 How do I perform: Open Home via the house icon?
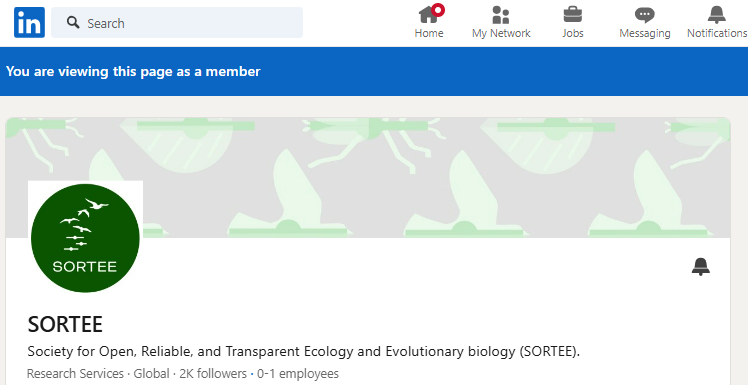click(x=428, y=15)
